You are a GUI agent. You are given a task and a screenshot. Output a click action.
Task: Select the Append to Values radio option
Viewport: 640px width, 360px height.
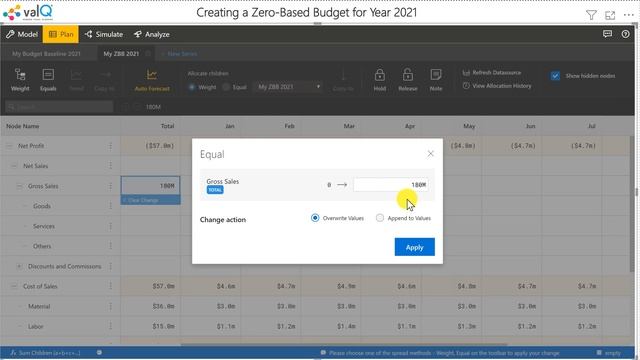380,218
